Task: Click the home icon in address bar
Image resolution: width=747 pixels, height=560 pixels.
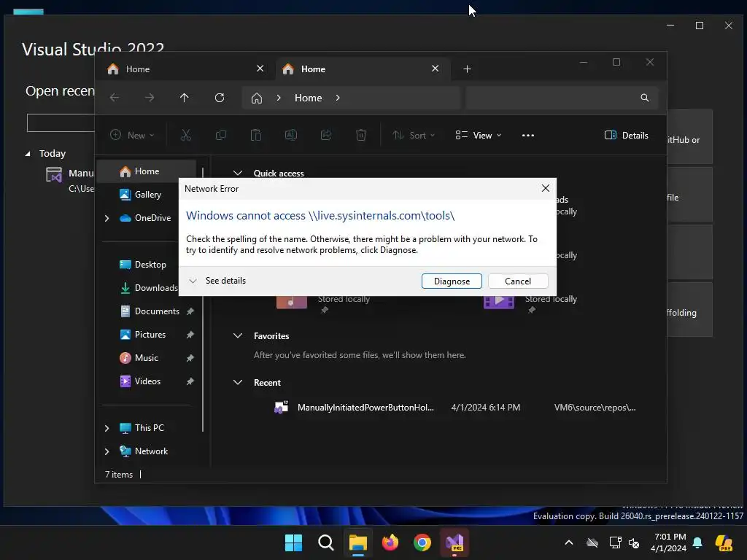Action: [x=257, y=98]
